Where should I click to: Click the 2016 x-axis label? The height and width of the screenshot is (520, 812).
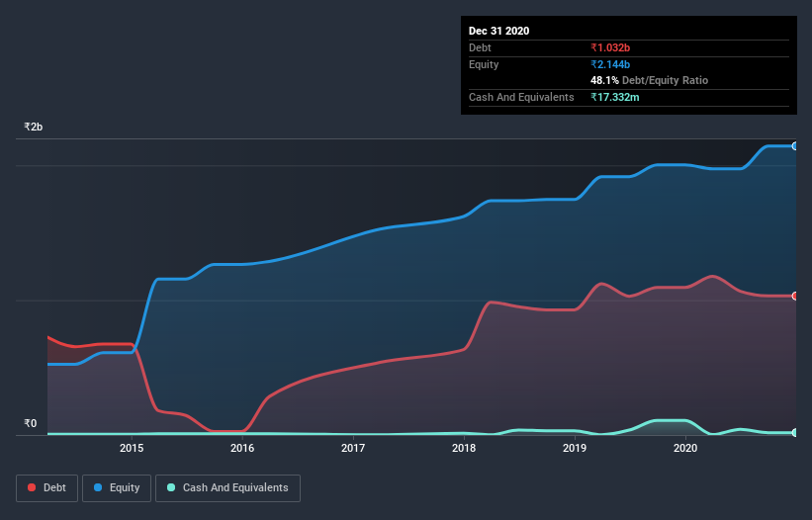pyautogui.click(x=242, y=448)
